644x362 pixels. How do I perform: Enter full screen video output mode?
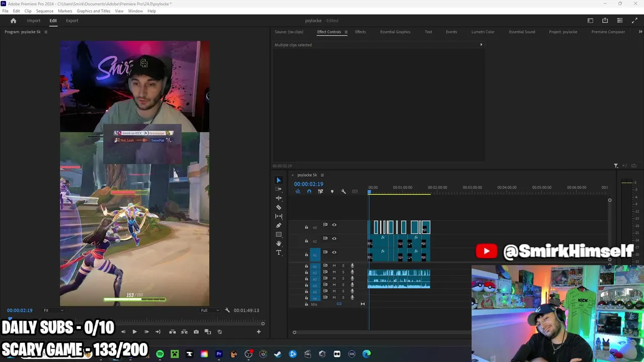pos(634,21)
